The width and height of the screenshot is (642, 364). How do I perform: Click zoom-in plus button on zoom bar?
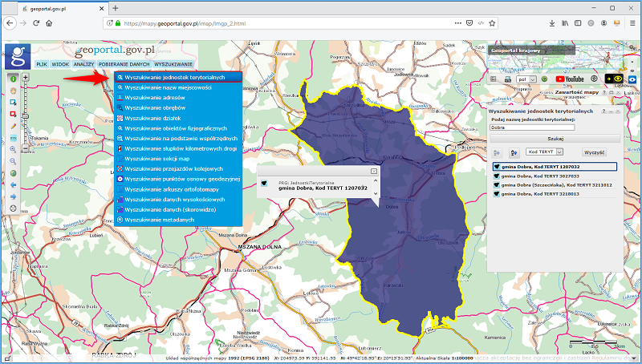point(26,78)
